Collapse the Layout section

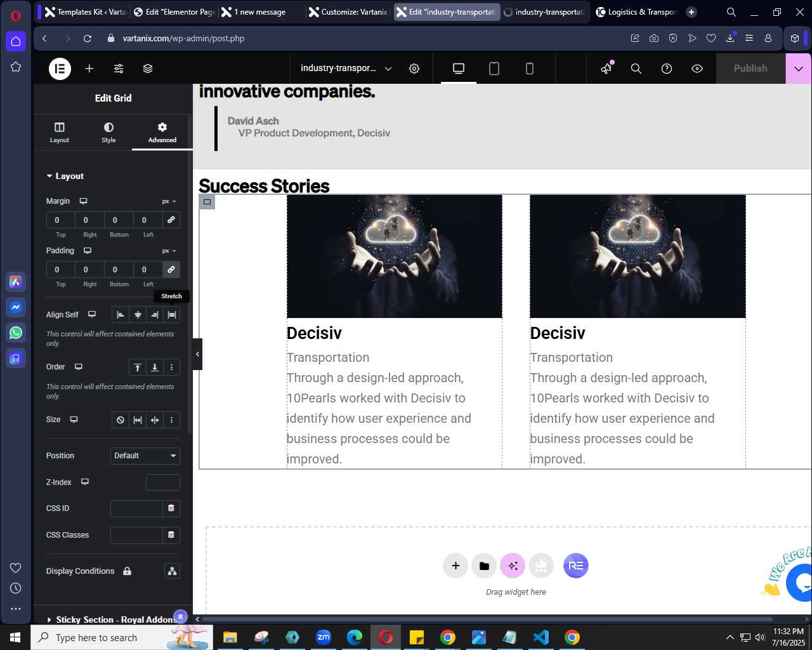point(65,176)
